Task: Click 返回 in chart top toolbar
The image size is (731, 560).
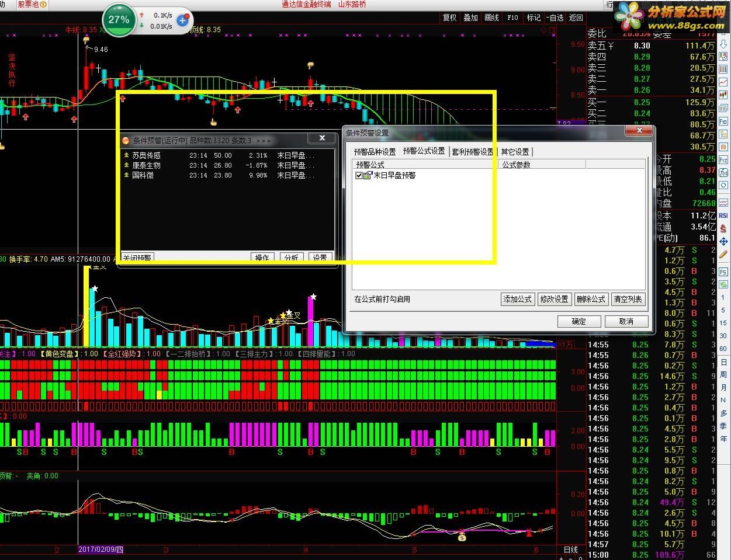Action: (576, 18)
